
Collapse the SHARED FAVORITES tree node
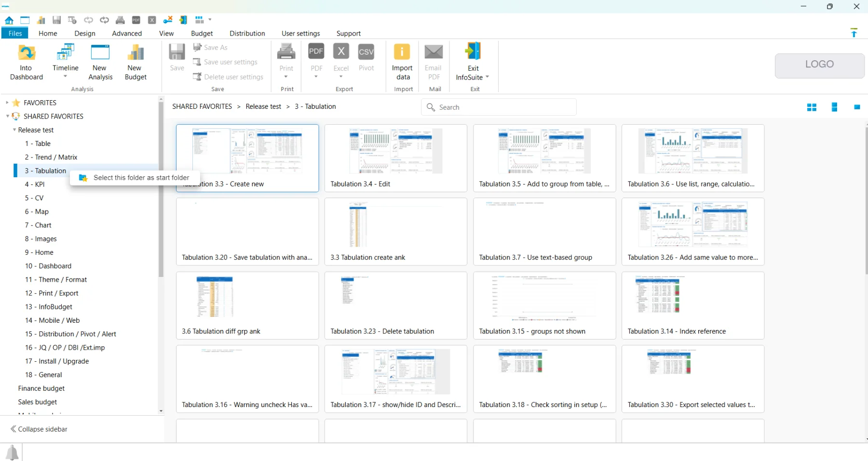(7, 116)
